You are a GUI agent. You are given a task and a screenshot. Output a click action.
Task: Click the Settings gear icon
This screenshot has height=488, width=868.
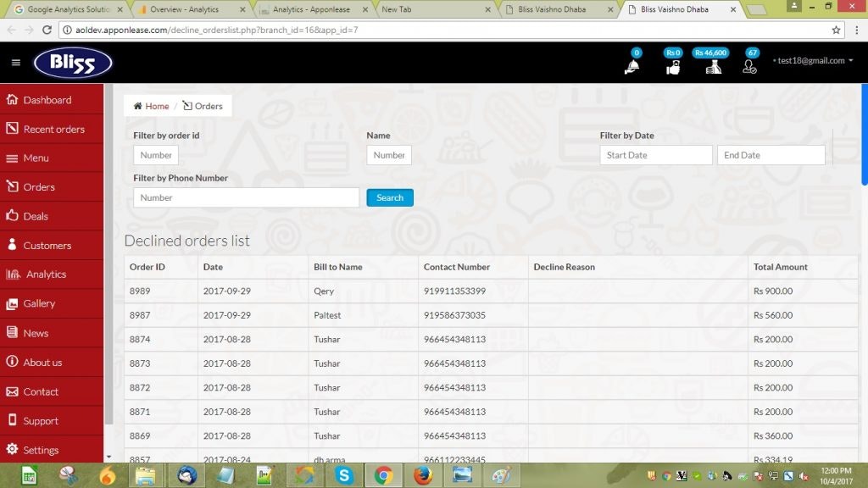[x=12, y=449]
